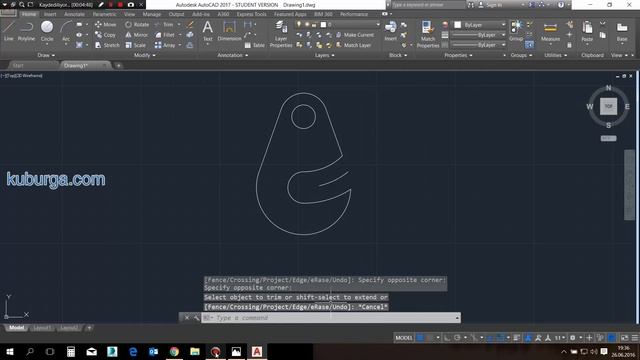Viewport: 640px width, 360px height.
Task: Expand the Properties panel
Action: point(458,55)
